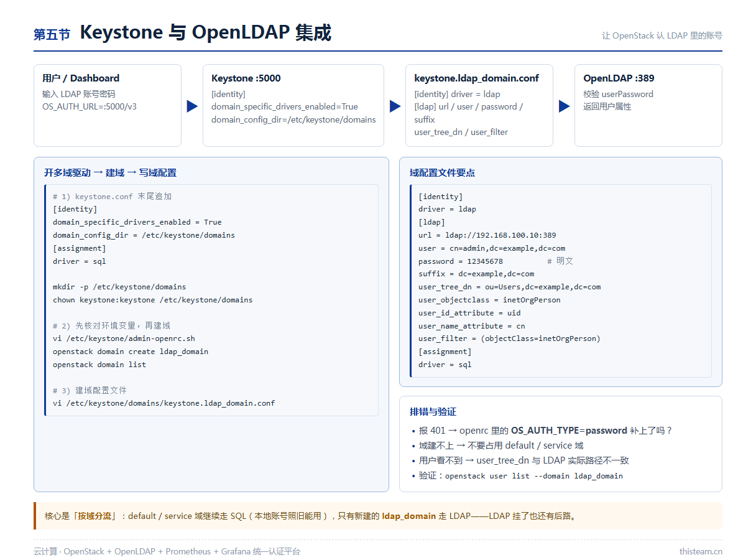The image size is (756, 560).
Task: Click the line 'suffix = dc=example,dc=com'
Action: [x=476, y=274]
